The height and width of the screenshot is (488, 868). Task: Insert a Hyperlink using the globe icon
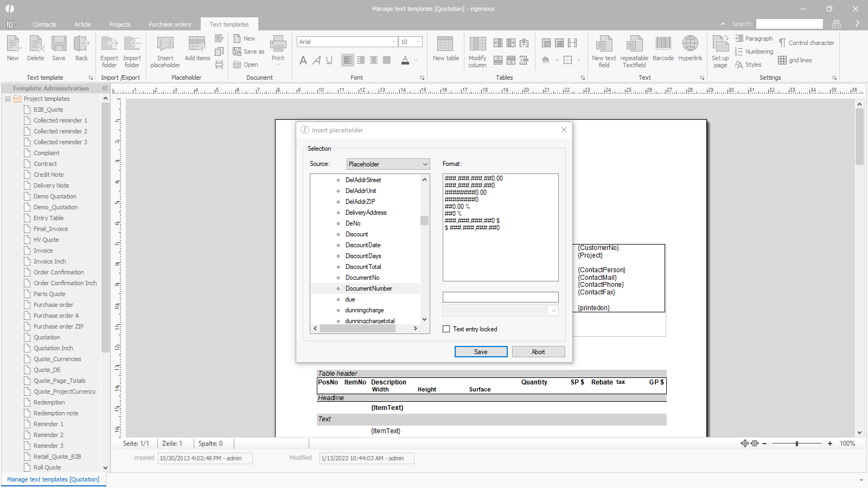tap(690, 44)
